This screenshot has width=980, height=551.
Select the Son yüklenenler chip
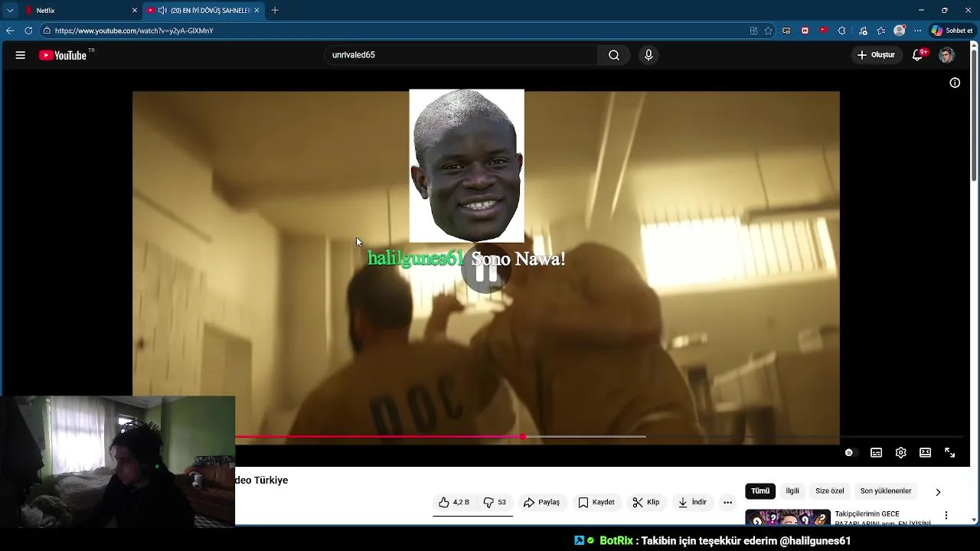click(886, 491)
